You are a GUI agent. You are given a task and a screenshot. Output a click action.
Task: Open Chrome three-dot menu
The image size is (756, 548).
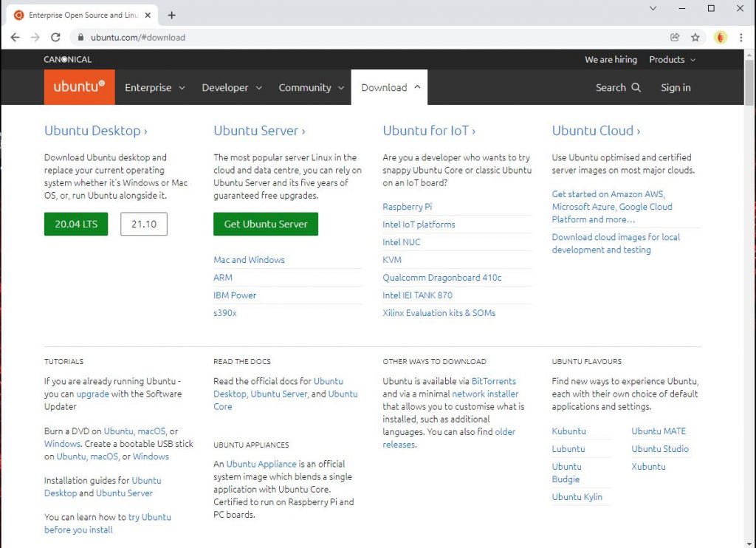740,37
